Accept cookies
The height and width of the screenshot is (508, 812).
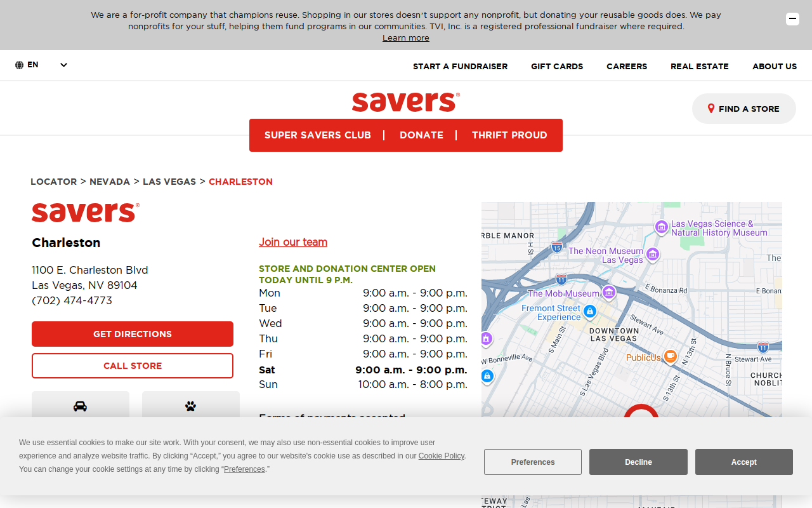[743, 462]
